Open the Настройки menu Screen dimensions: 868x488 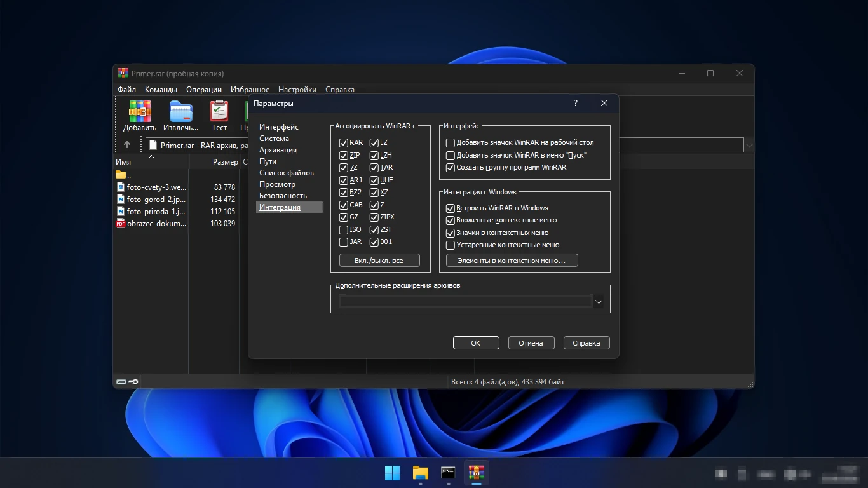coord(297,90)
